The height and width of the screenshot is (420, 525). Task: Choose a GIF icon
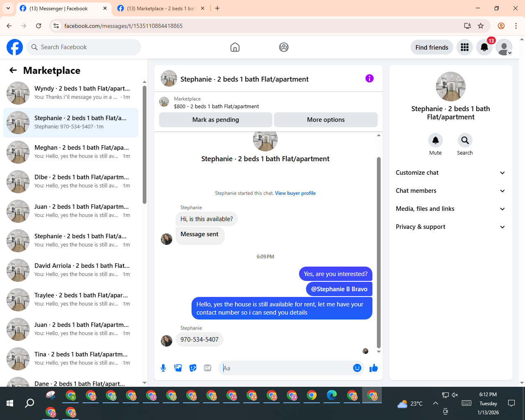click(x=208, y=368)
